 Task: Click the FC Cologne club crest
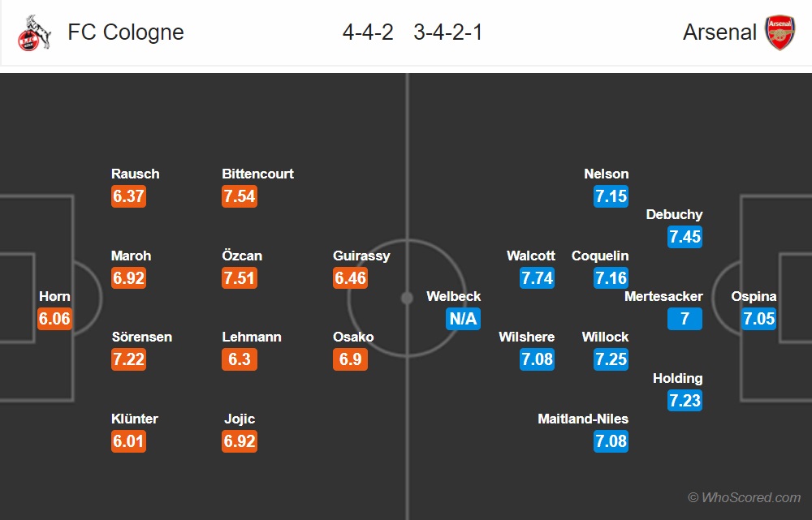click(x=34, y=32)
